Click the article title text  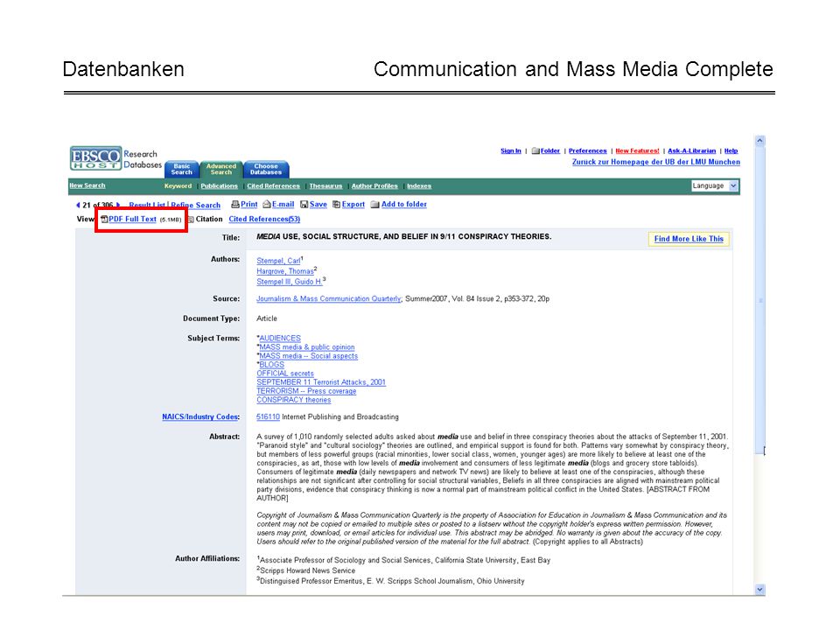pyautogui.click(x=404, y=237)
